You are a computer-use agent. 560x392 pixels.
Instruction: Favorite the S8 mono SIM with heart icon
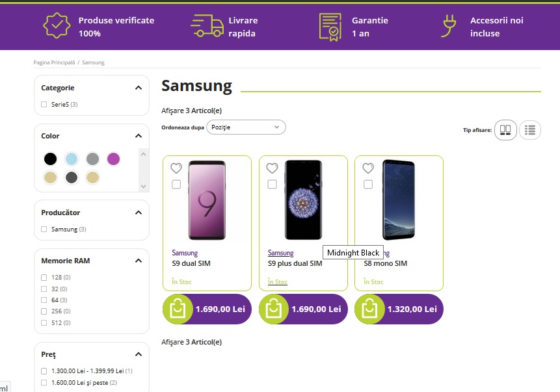coord(368,168)
